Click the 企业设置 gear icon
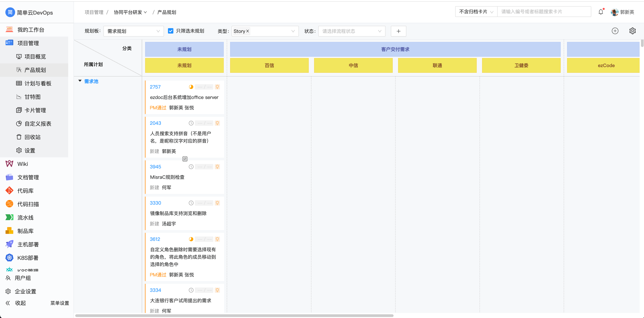The height and width of the screenshot is (318, 644). [8, 291]
